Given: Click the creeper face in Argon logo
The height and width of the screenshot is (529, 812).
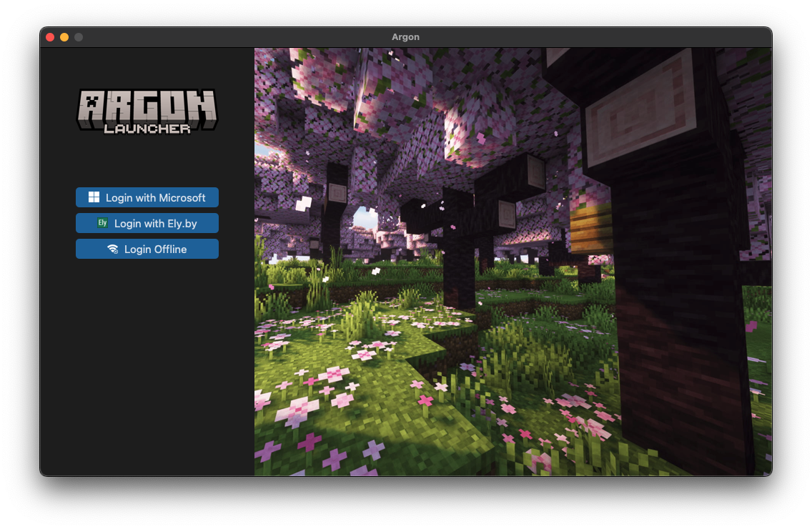Looking at the screenshot, I should [91, 104].
